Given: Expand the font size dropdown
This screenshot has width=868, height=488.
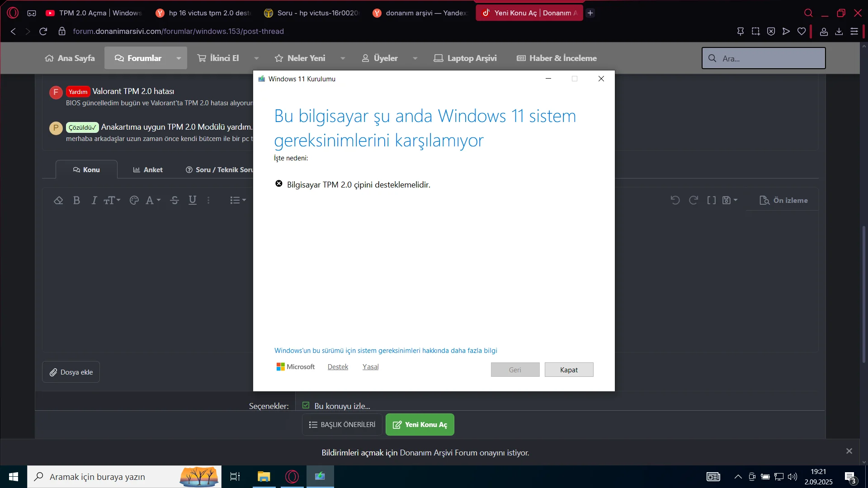Looking at the screenshot, I should [112, 200].
